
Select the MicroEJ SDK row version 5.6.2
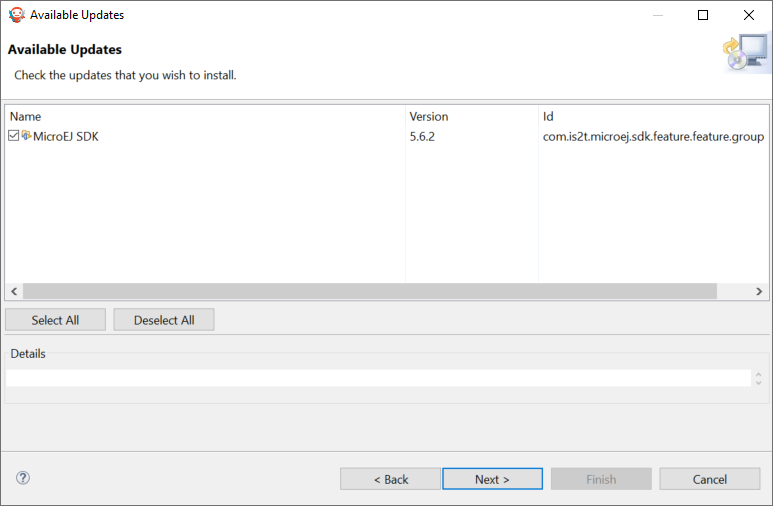tap(422, 137)
